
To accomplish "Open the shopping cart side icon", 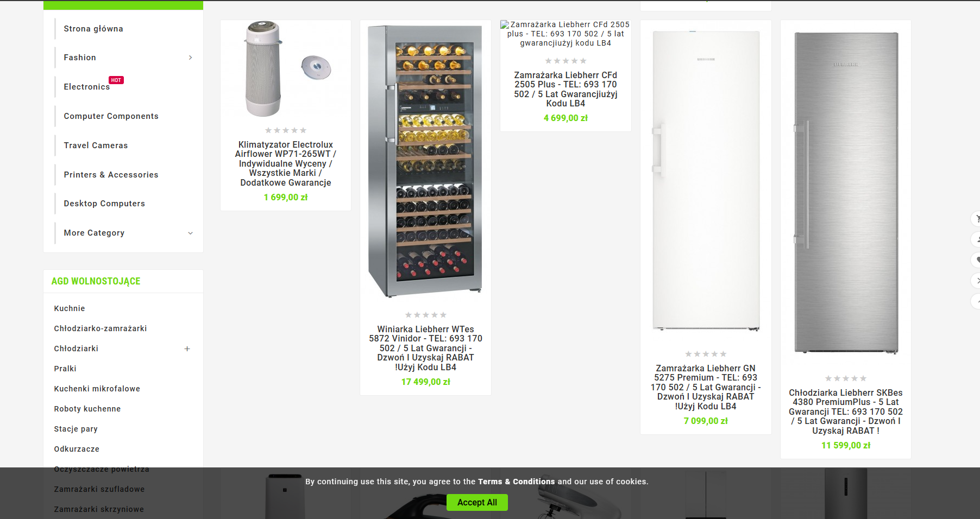I will pyautogui.click(x=976, y=219).
